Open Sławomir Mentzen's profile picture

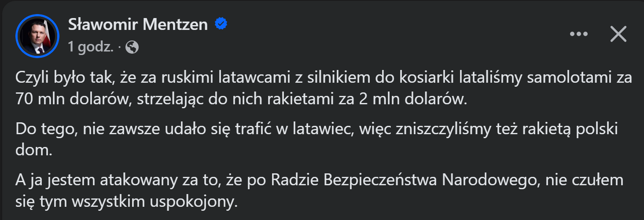(x=37, y=36)
